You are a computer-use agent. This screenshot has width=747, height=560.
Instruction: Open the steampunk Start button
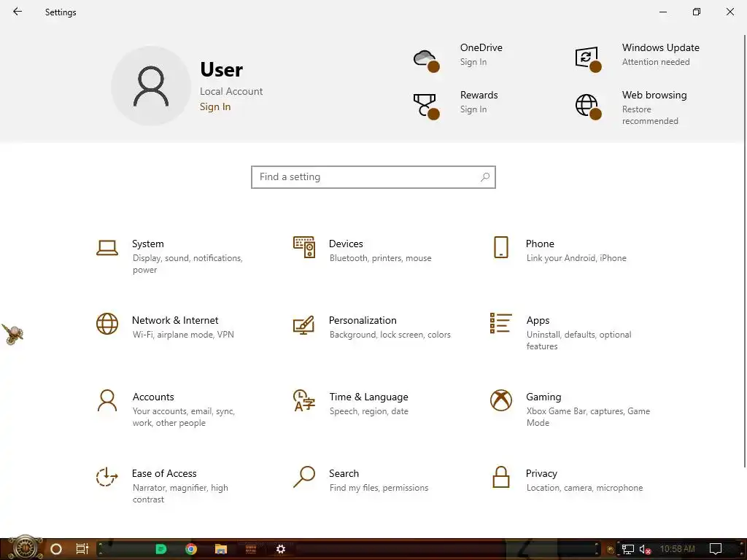pyautogui.click(x=25, y=548)
